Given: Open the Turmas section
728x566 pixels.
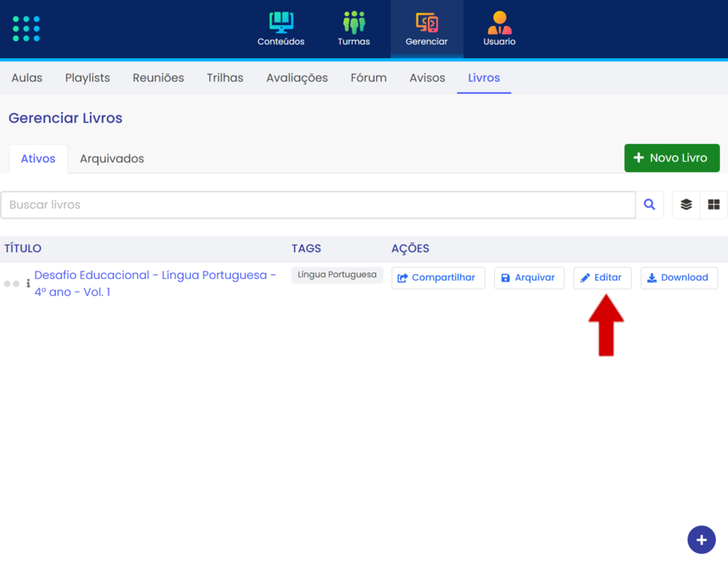Looking at the screenshot, I should click(x=353, y=29).
